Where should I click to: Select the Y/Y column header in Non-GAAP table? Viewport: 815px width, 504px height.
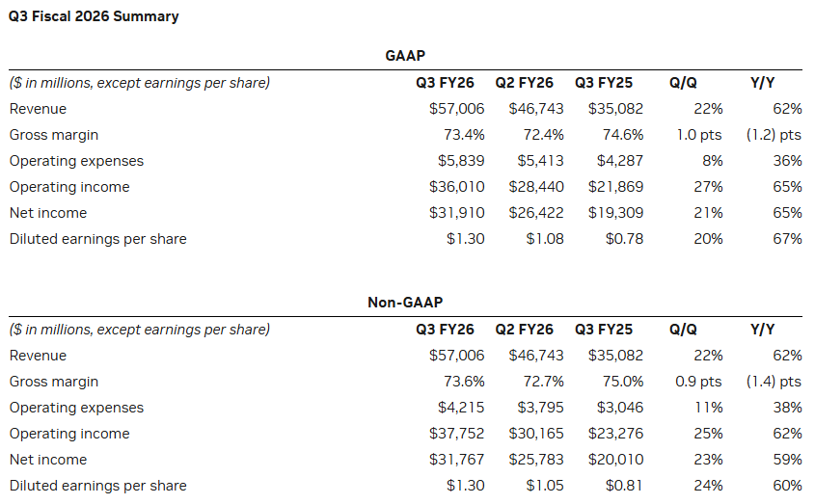point(762,330)
